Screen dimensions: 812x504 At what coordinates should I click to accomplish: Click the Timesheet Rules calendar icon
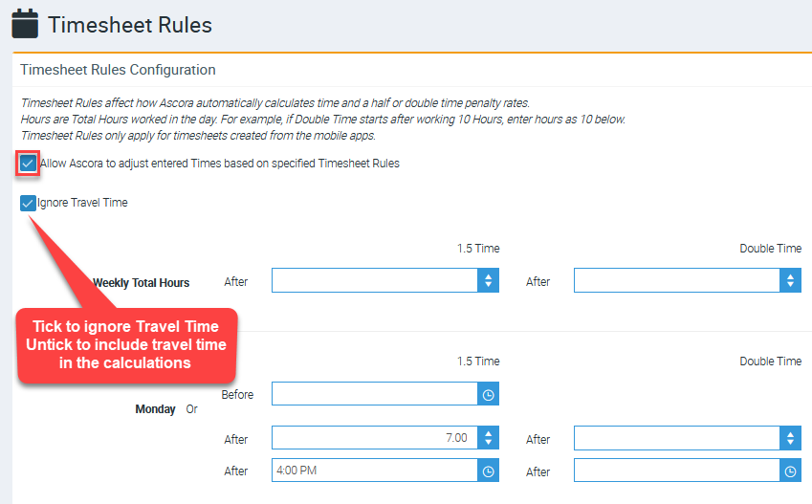(x=25, y=23)
